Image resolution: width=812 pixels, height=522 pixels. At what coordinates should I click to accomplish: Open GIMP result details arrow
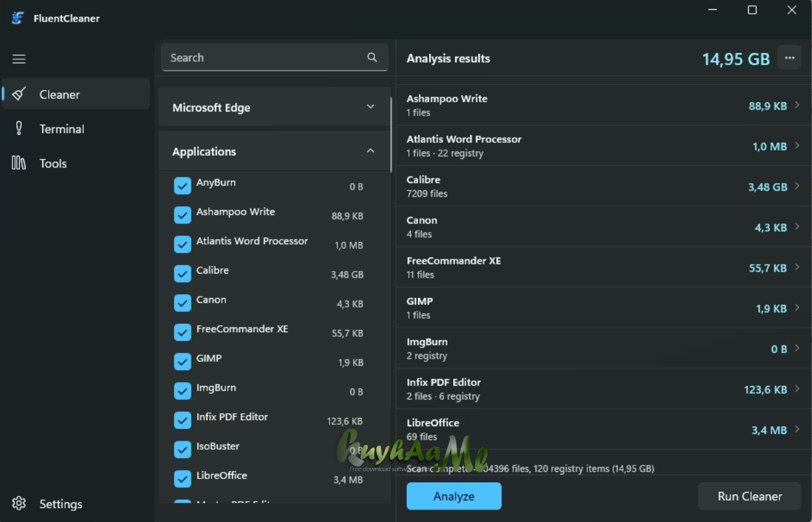tap(797, 308)
